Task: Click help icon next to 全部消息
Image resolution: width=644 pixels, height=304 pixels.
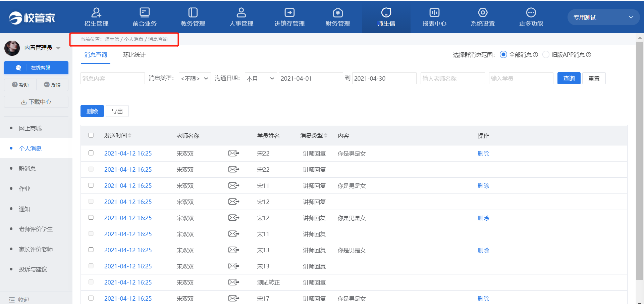Action: point(535,55)
